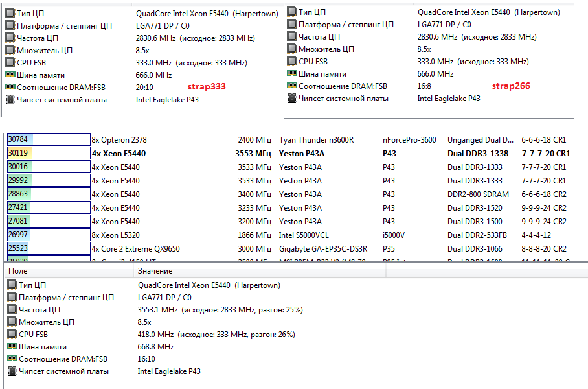
Task: Select the 8x Xeon L5320 entry
Action: click(116, 235)
